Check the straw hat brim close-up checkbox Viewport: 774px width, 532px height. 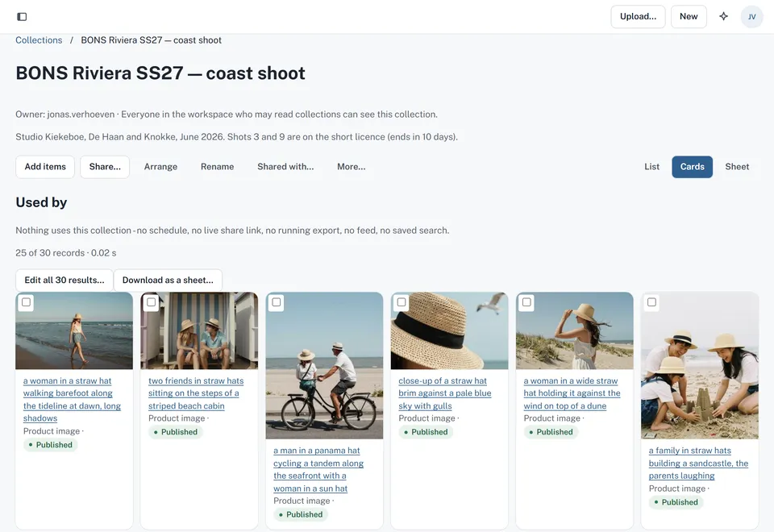click(402, 302)
